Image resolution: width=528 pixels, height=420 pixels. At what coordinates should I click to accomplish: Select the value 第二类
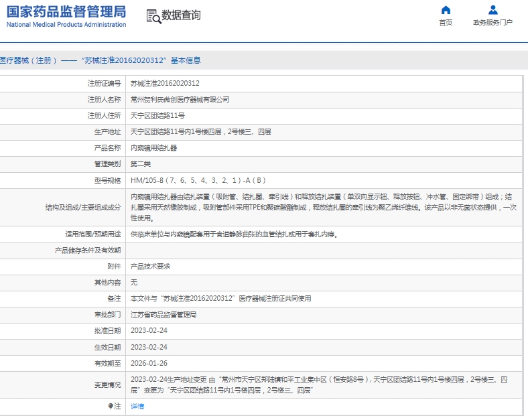(141, 164)
